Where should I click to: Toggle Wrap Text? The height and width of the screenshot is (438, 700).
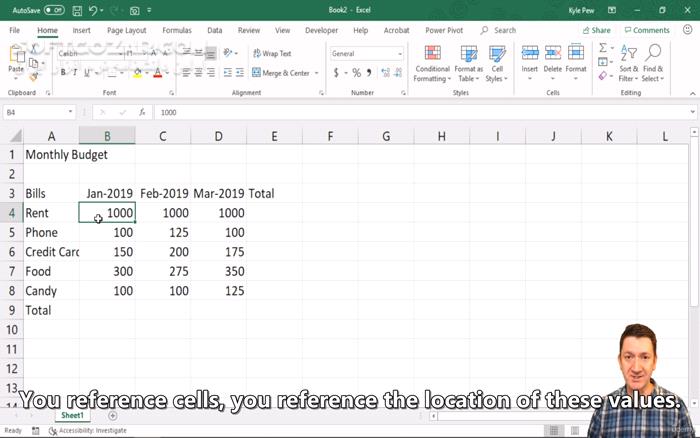click(x=272, y=53)
